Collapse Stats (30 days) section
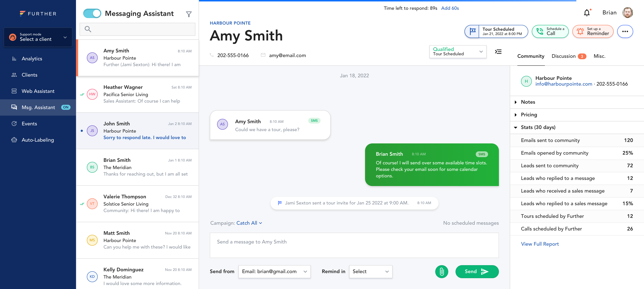 click(x=577, y=127)
